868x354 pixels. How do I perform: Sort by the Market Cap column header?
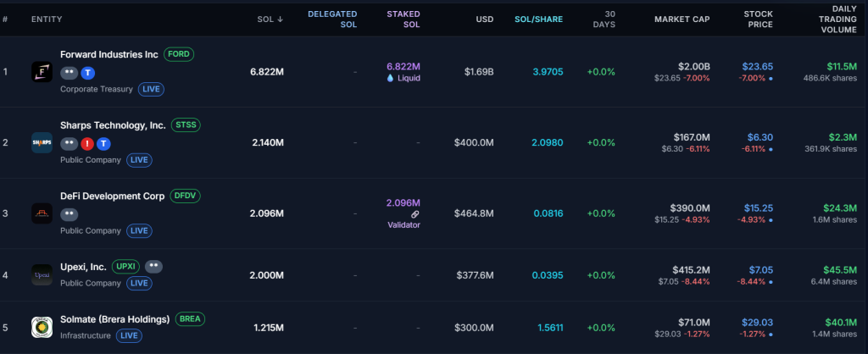click(x=682, y=19)
